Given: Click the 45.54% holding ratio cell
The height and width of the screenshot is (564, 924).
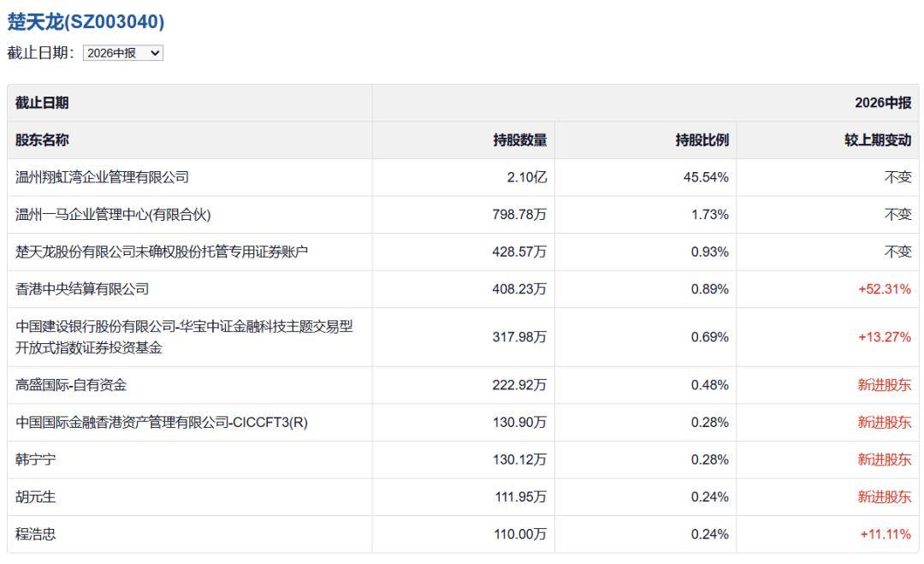Looking at the screenshot, I should (706, 177).
